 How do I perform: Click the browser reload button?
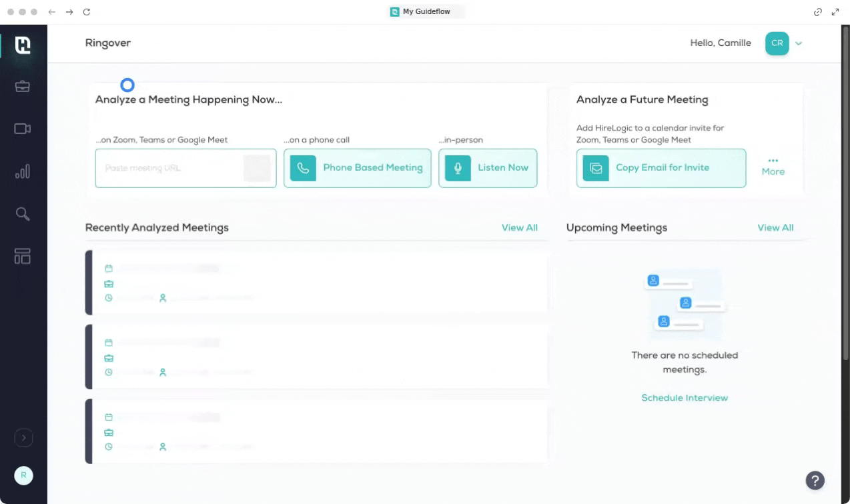coord(87,12)
